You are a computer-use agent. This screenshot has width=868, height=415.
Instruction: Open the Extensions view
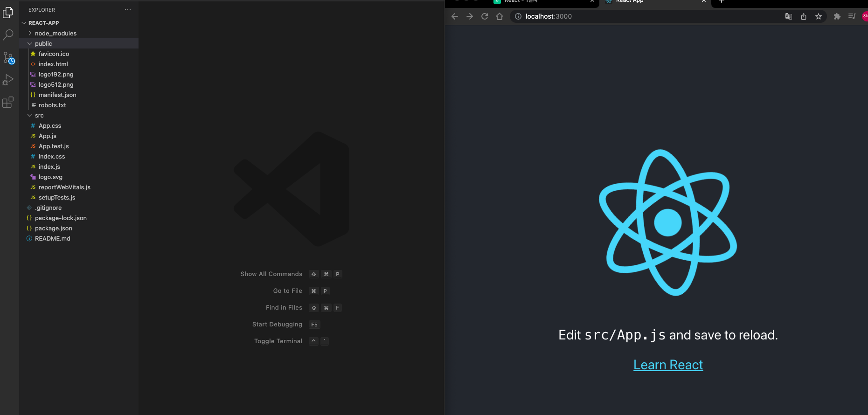[8, 102]
